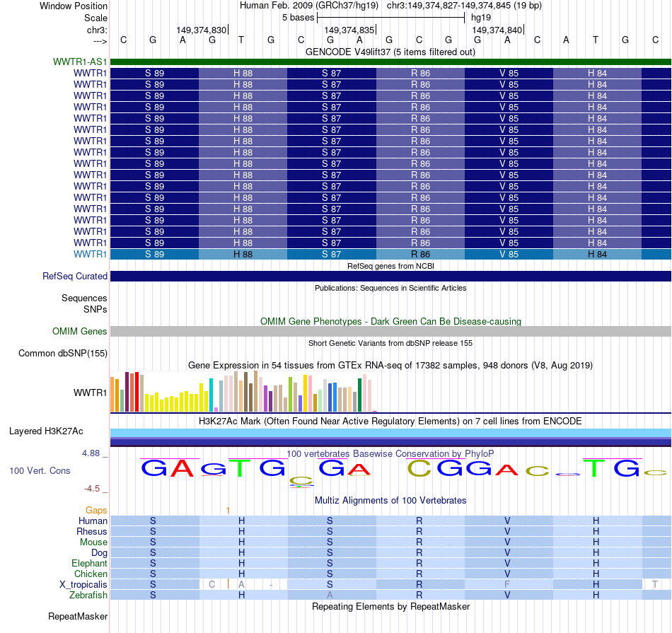This screenshot has width=672, height=633.
Task: Open H3K27Ac Mark track title
Action: [x=390, y=421]
